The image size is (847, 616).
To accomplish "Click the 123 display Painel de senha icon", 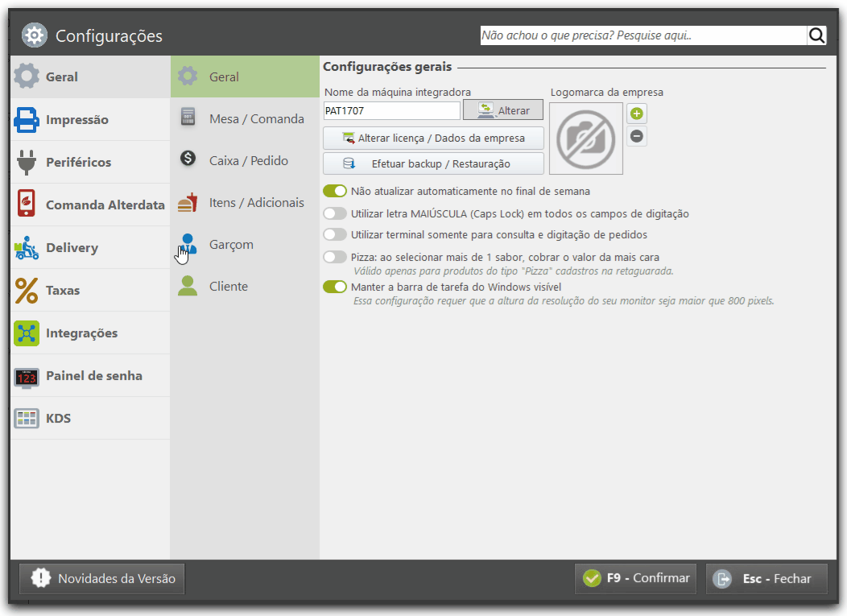I will [27, 377].
